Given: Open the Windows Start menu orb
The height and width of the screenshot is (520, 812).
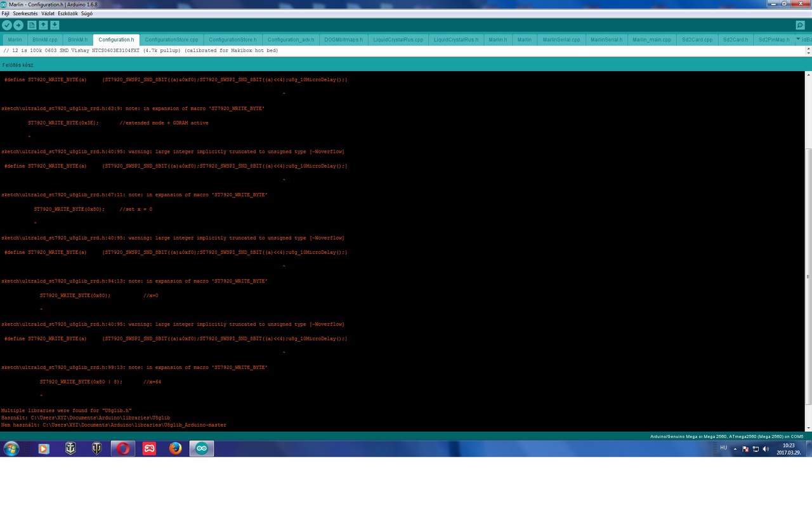Looking at the screenshot, I should 11,449.
